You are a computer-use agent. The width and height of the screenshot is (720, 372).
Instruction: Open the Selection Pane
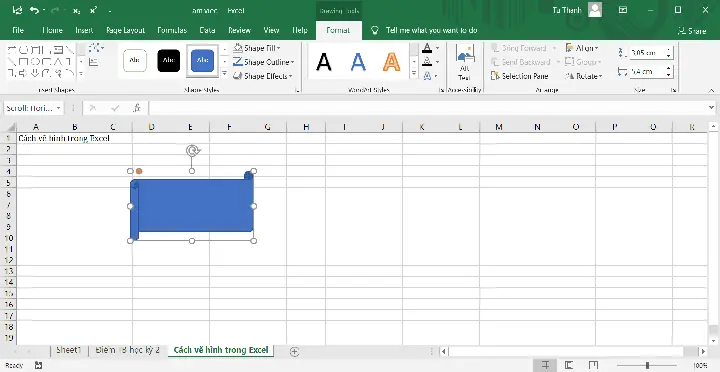point(519,76)
